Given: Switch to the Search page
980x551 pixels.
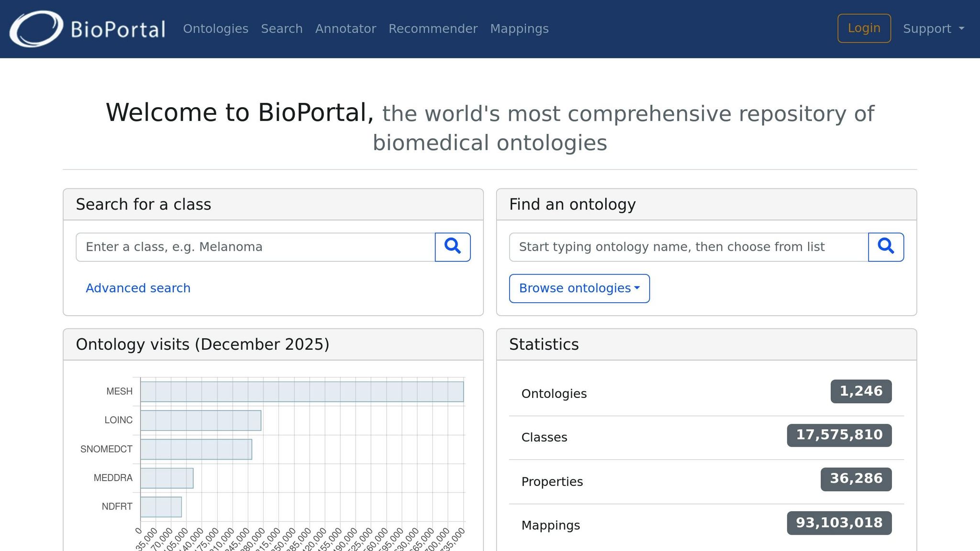Looking at the screenshot, I should 282,28.
